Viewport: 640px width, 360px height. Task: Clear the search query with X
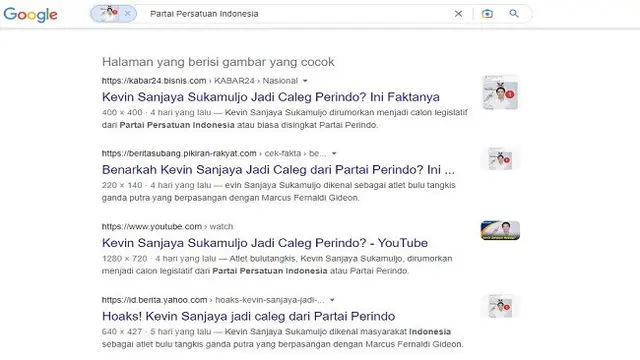pos(458,14)
